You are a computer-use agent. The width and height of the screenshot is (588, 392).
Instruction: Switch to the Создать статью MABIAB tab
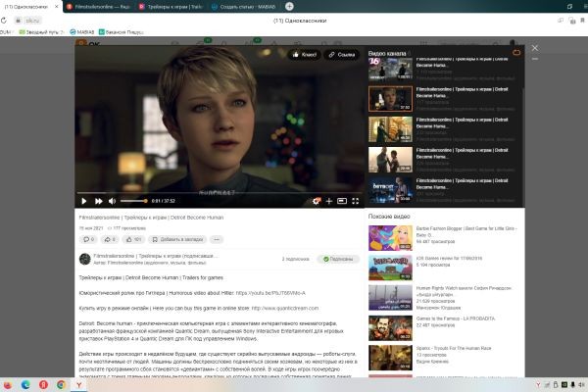click(244, 7)
